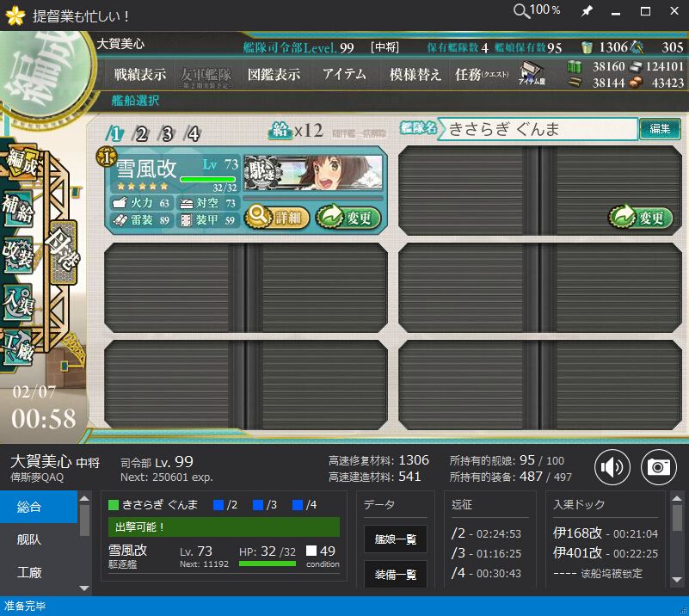Open 詳細 details for 雪風改
This screenshot has width=689, height=616.
(277, 217)
